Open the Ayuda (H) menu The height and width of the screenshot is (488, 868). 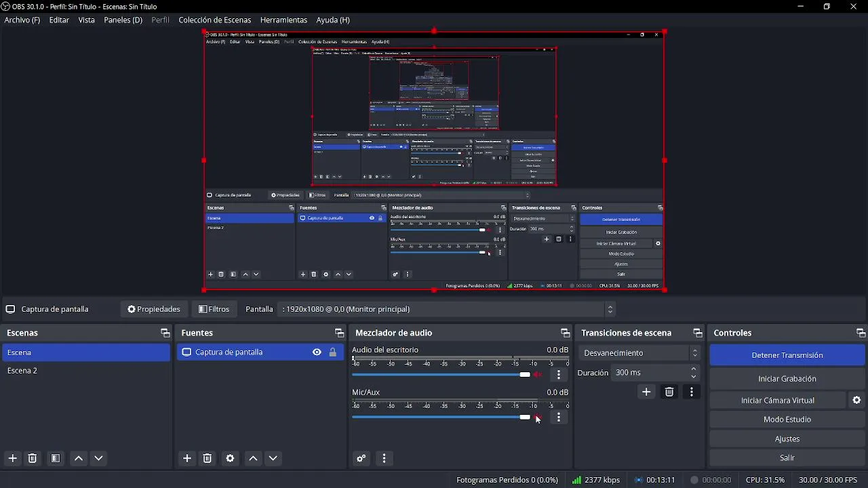(333, 20)
